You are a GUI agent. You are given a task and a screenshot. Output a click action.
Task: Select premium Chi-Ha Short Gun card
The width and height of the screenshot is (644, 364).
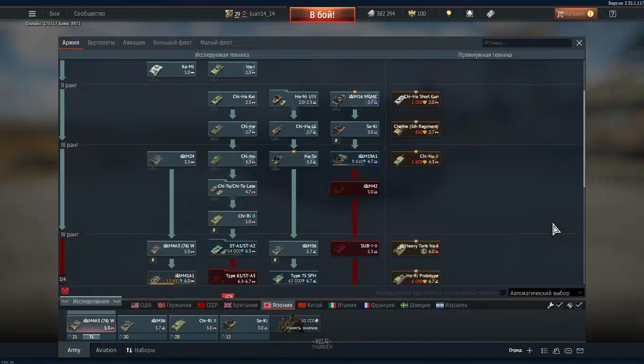(x=416, y=100)
